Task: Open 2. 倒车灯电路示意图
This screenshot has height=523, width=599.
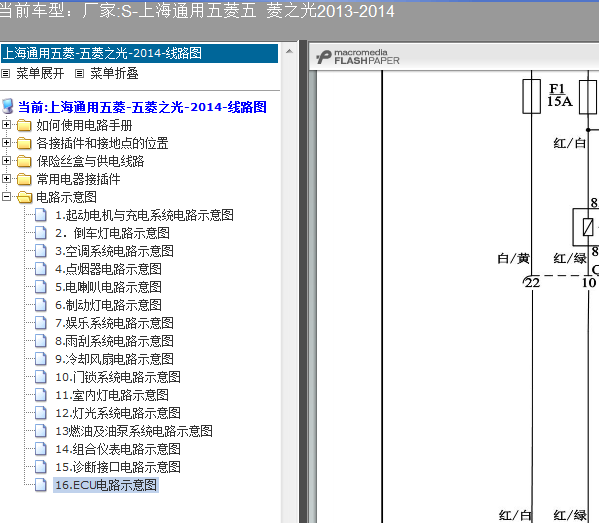Action: point(112,233)
